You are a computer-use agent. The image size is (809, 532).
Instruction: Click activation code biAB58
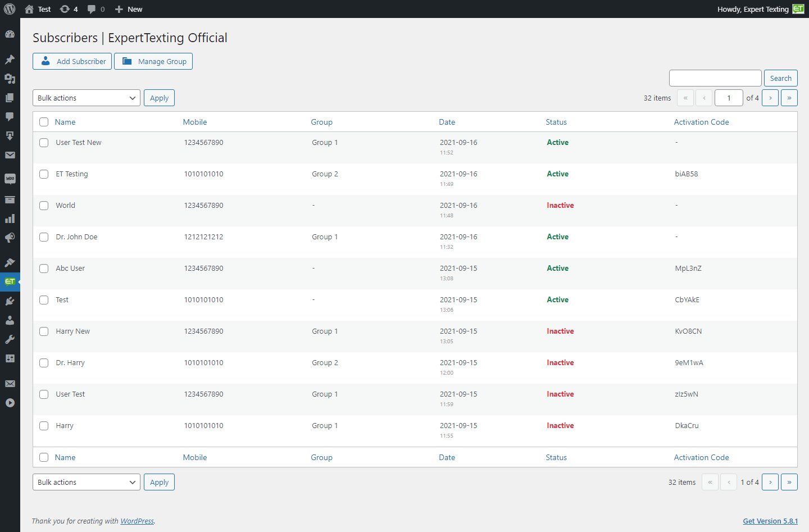tap(686, 174)
